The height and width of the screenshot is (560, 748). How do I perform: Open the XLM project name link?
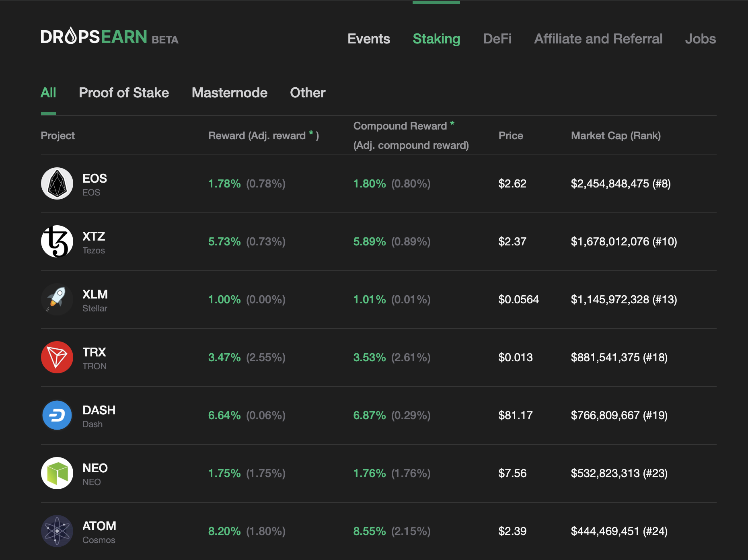[95, 294]
